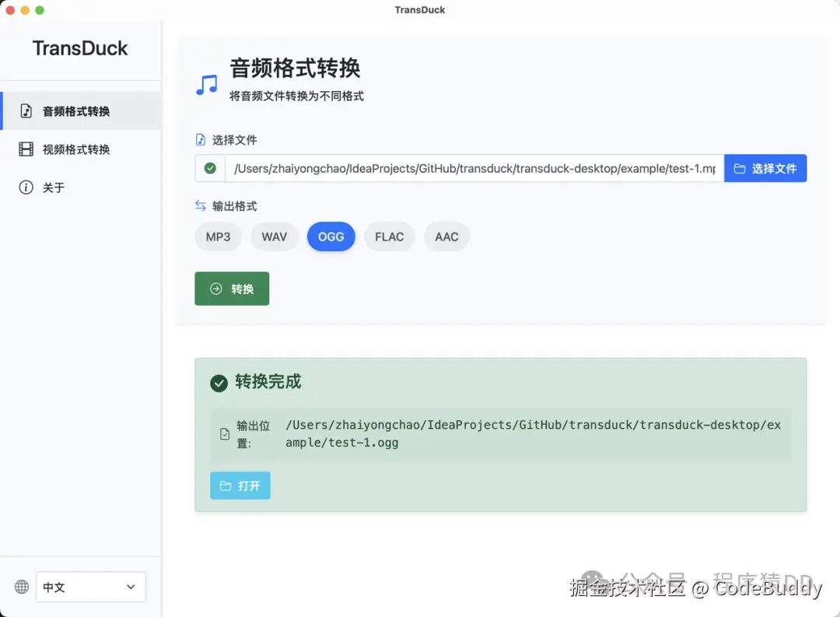Open the 中文 language dropdown
Viewport: 840px width, 617px height.
pyautogui.click(x=91, y=587)
